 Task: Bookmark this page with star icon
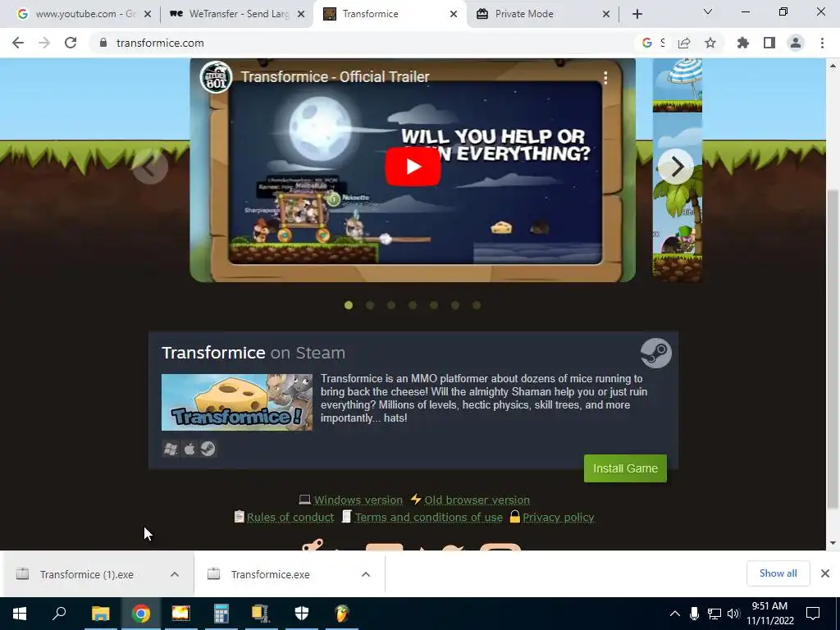(710, 43)
